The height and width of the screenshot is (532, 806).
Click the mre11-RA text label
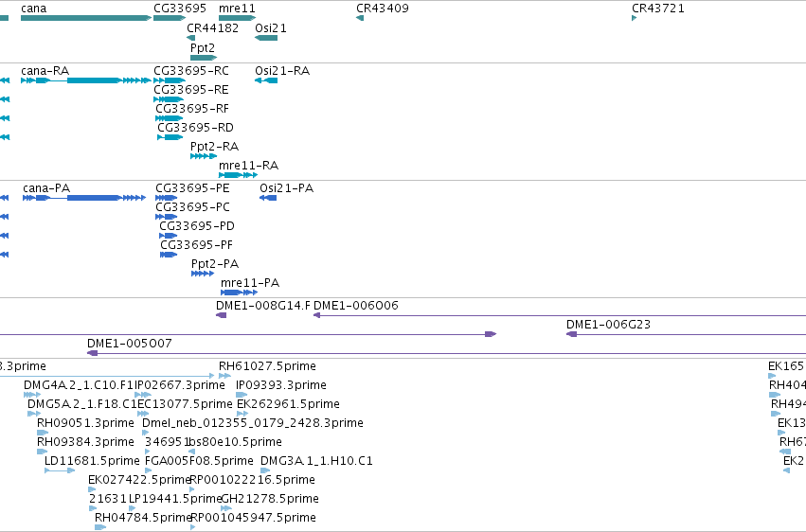[249, 166]
